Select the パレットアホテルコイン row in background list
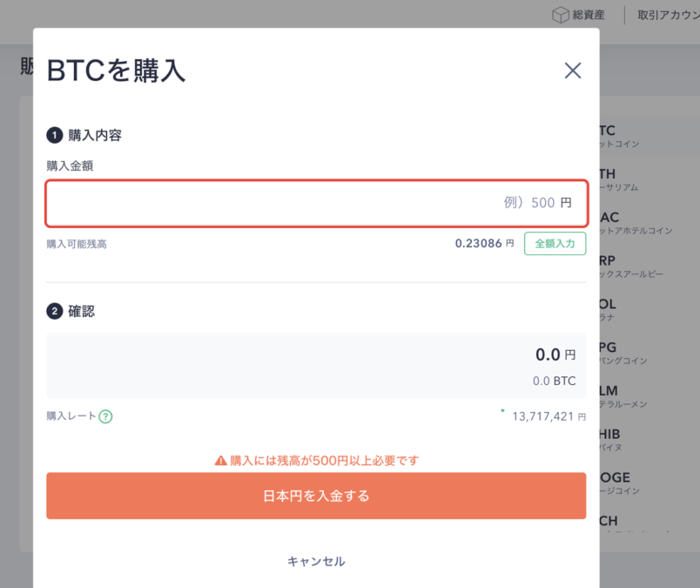 tap(650, 223)
